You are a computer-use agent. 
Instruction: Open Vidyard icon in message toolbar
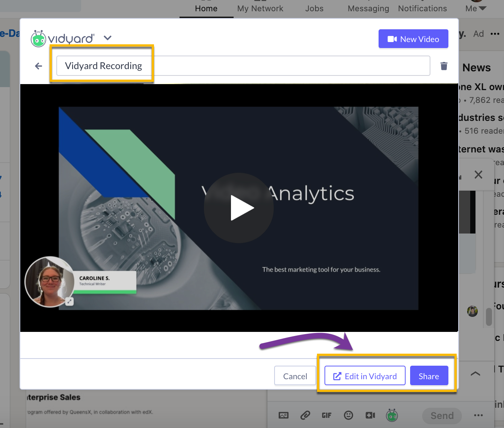tap(392, 415)
